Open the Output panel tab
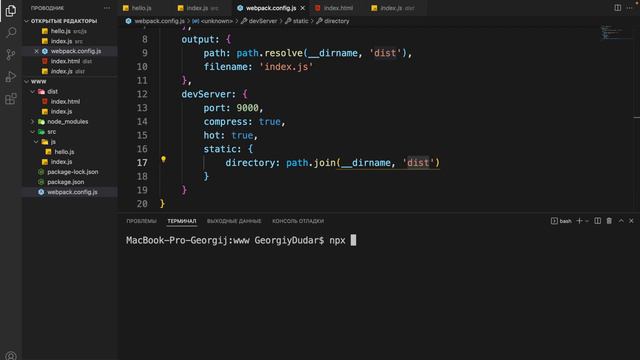Screen dimensions: 640x360 [x=234, y=221]
